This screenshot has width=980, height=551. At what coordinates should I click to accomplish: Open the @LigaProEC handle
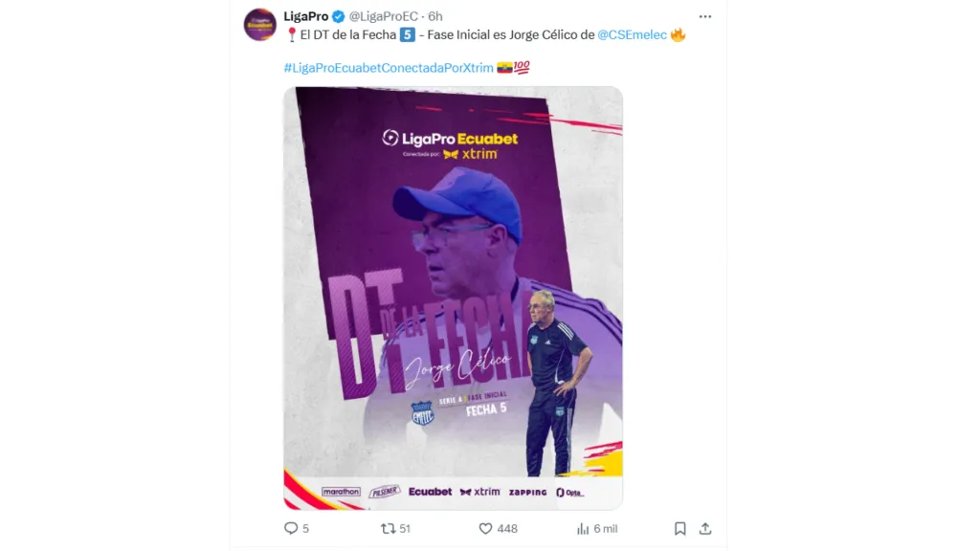[x=383, y=16]
